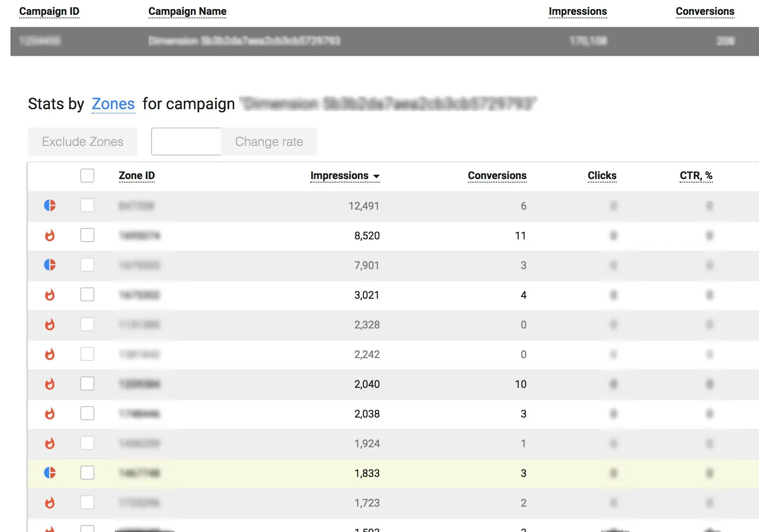Focus the rate input field beside Change rate
This screenshot has width=759, height=532.
tap(186, 142)
